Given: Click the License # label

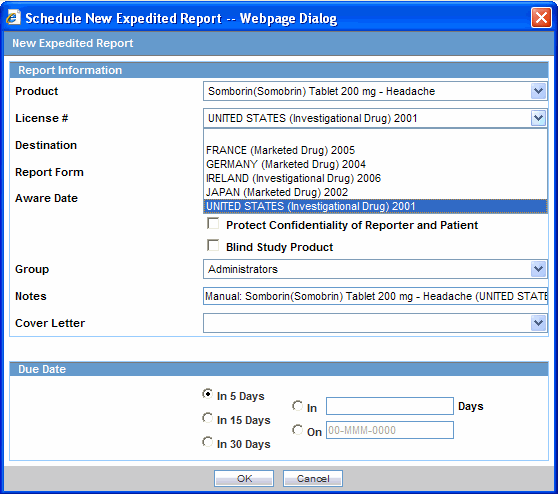Looking at the screenshot, I should 42,118.
